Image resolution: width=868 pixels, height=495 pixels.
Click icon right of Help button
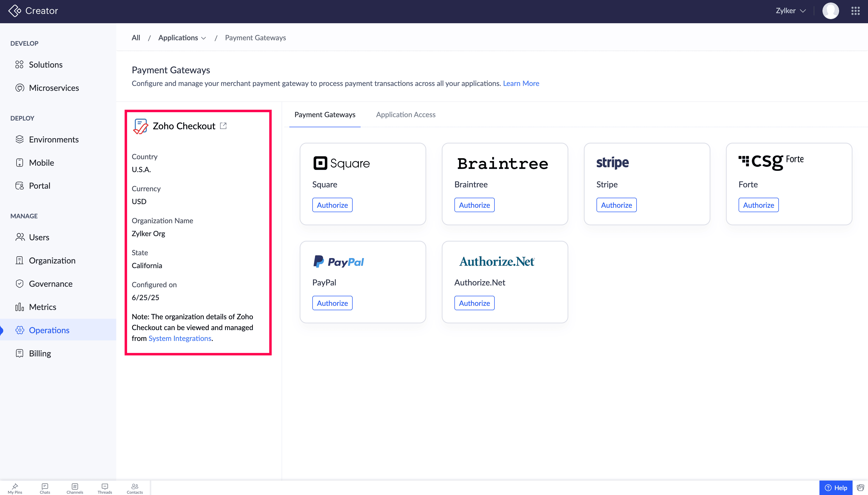[861, 488]
